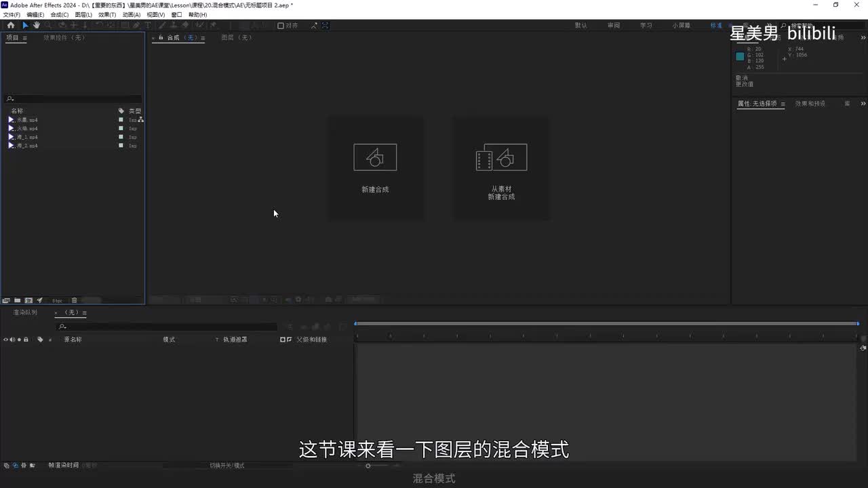Click the flowchart icon beside 水墨.mp4 row
868x488 pixels.
(x=140, y=119)
